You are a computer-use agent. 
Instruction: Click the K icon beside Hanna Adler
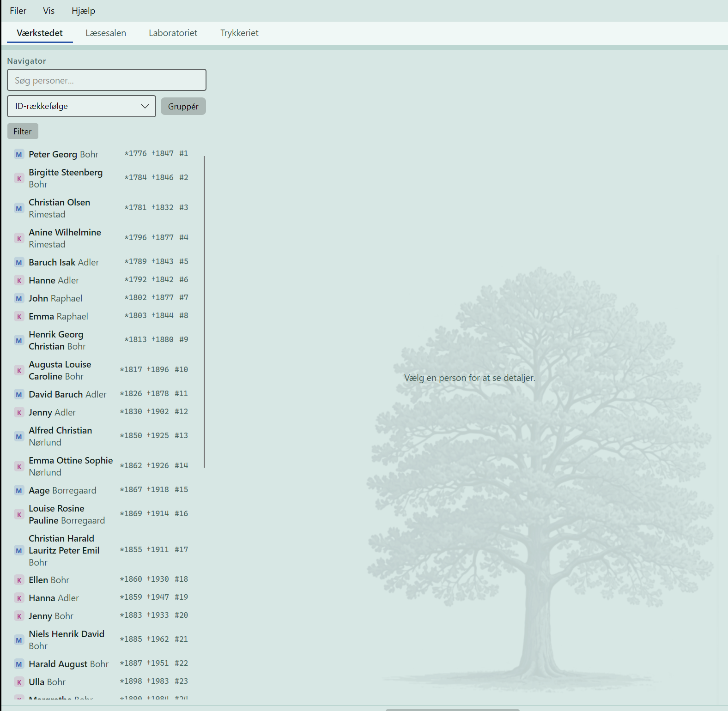pyautogui.click(x=19, y=598)
